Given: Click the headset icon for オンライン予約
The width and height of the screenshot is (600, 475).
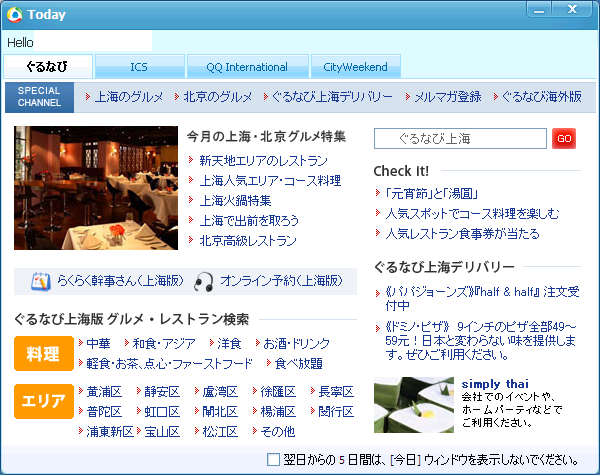Looking at the screenshot, I should pos(204,282).
